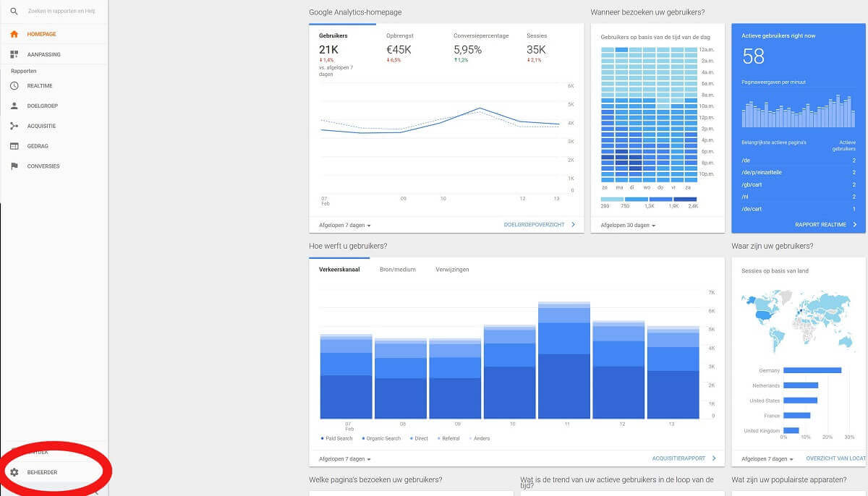Open Beheerder settings via the gear icon

pos(14,472)
